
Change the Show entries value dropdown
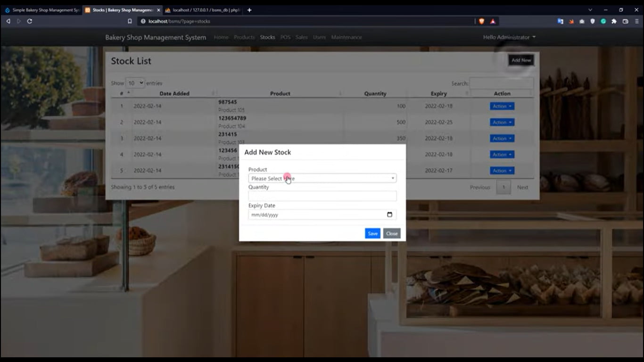point(135,82)
